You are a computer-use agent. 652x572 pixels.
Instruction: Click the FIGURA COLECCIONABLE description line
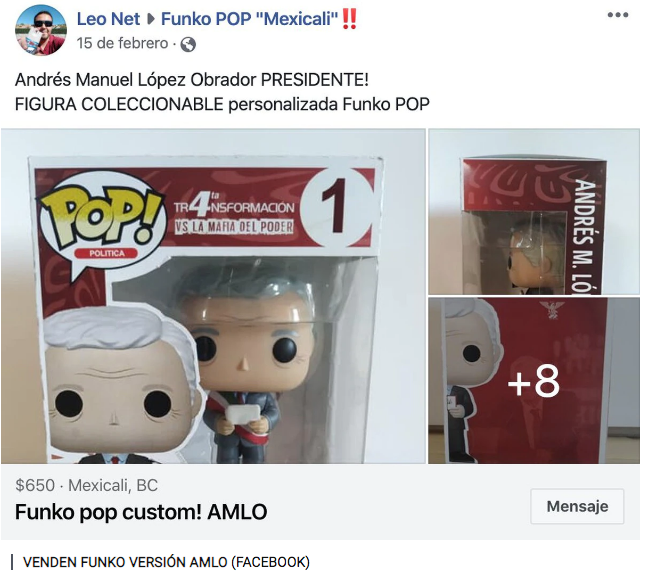coord(222,104)
